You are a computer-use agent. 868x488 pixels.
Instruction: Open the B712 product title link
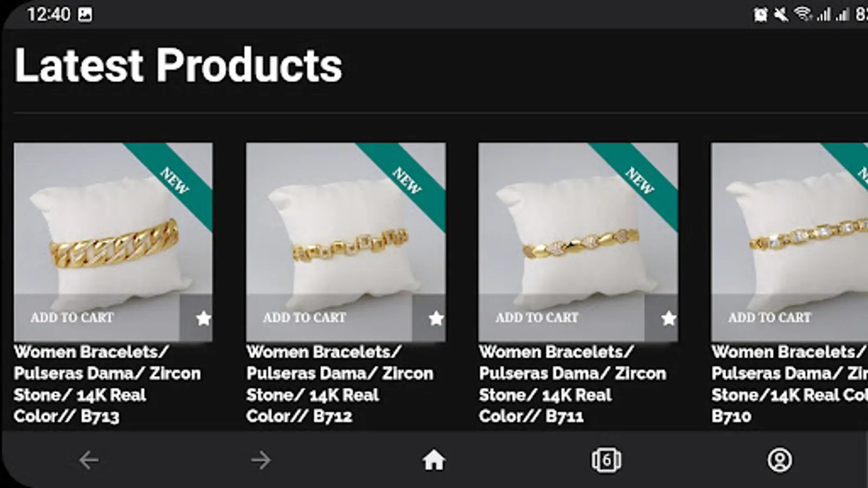(340, 384)
